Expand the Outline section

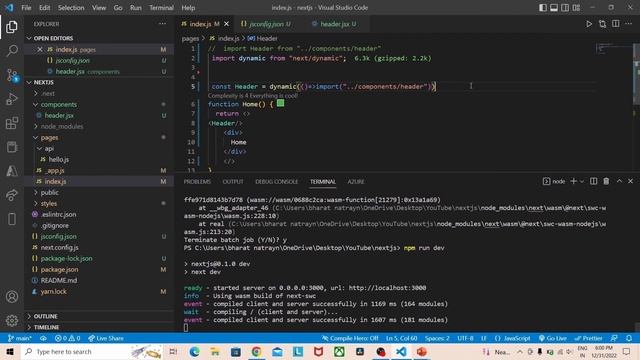pyautogui.click(x=100, y=316)
